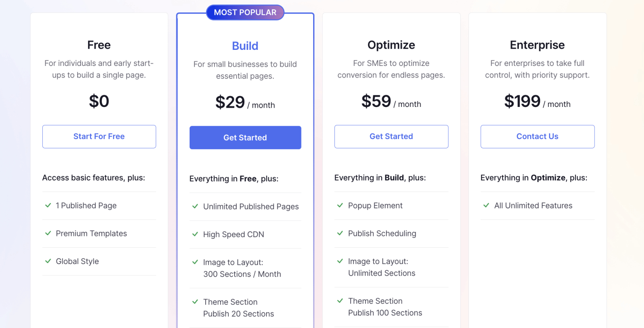This screenshot has height=328, width=644.
Task: Click Get Started on the Optimize plan
Action: coord(391,136)
